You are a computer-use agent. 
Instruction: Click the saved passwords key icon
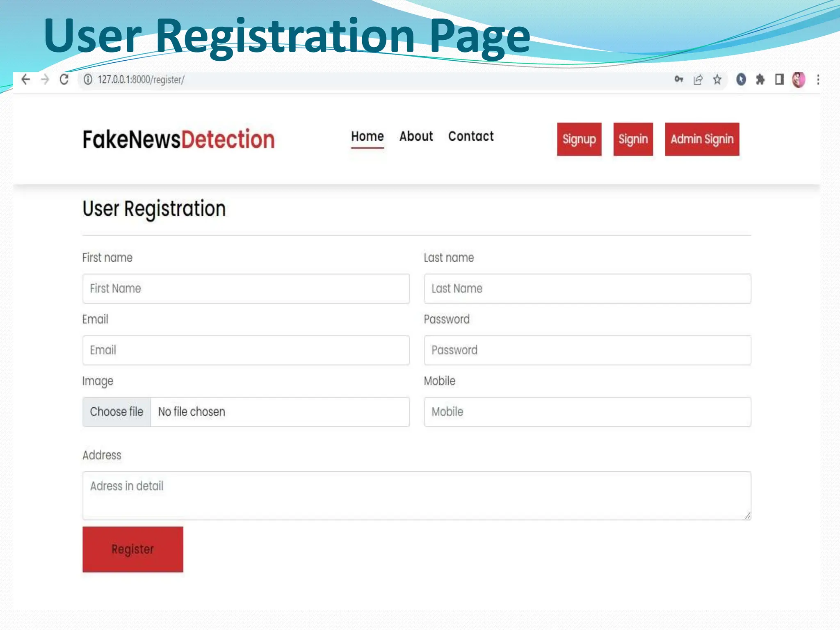click(x=679, y=79)
